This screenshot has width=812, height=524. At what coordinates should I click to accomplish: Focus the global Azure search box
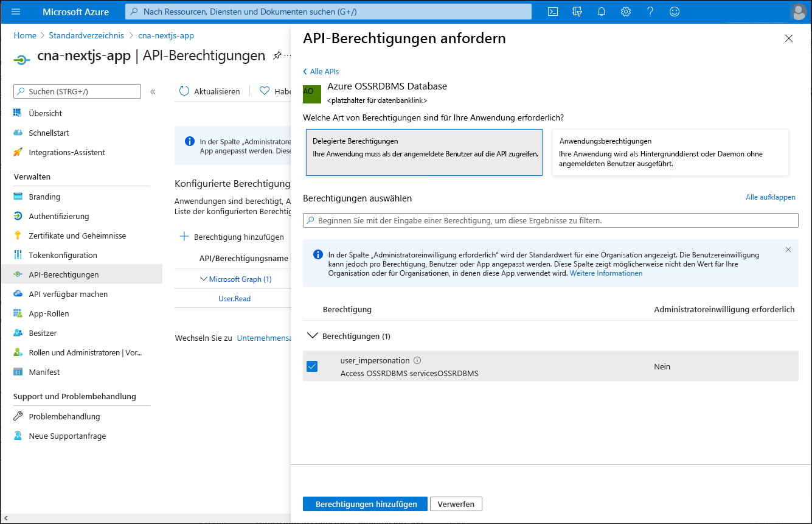pyautogui.click(x=328, y=12)
